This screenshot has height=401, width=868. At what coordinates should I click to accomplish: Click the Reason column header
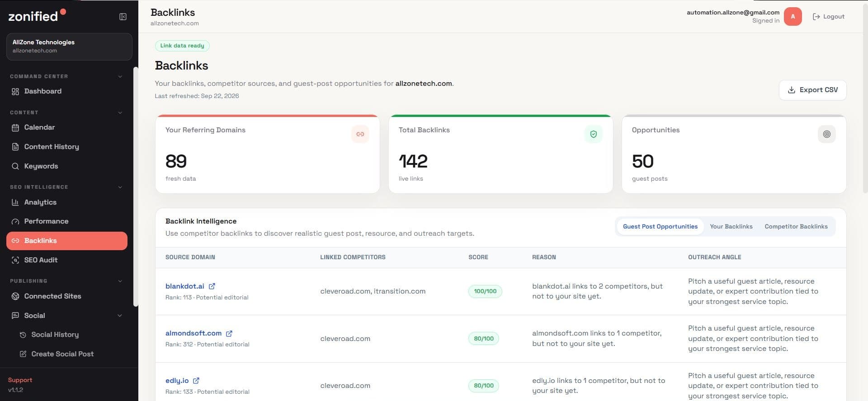[x=544, y=257]
